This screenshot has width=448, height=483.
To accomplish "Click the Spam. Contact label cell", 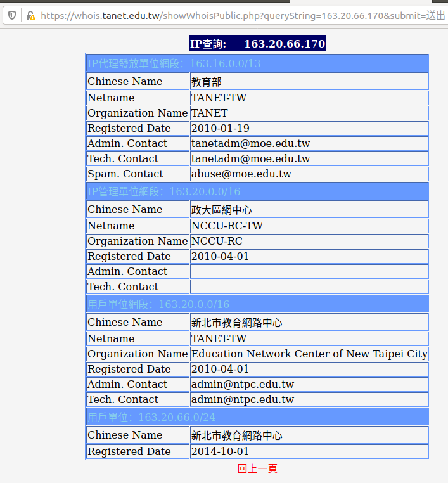I will [138, 174].
